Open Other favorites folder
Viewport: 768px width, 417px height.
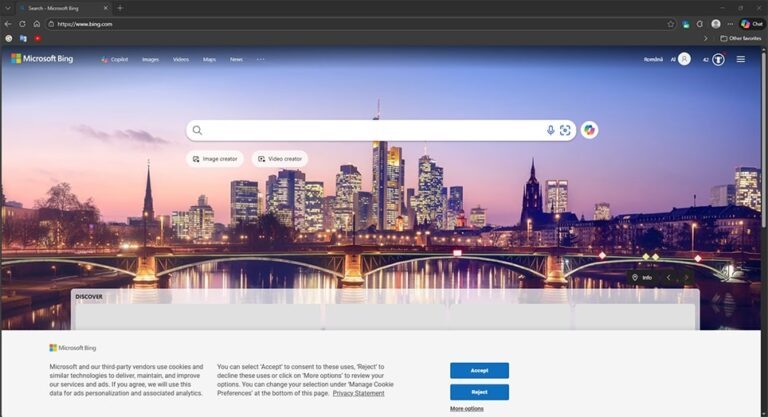[741, 38]
